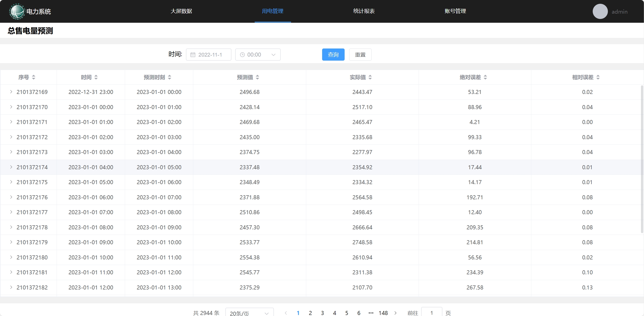644x316 pixels.
Task: Expand row 2101372171
Action: point(11,122)
